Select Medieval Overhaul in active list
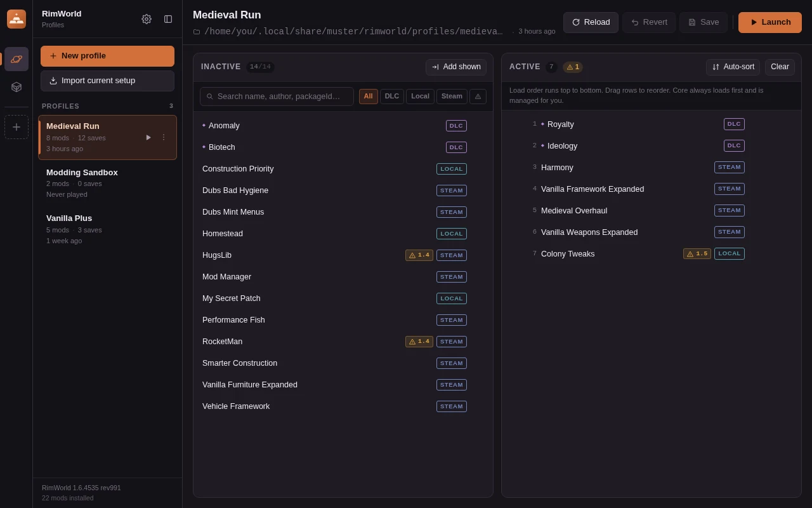812x508 pixels. pos(652,211)
